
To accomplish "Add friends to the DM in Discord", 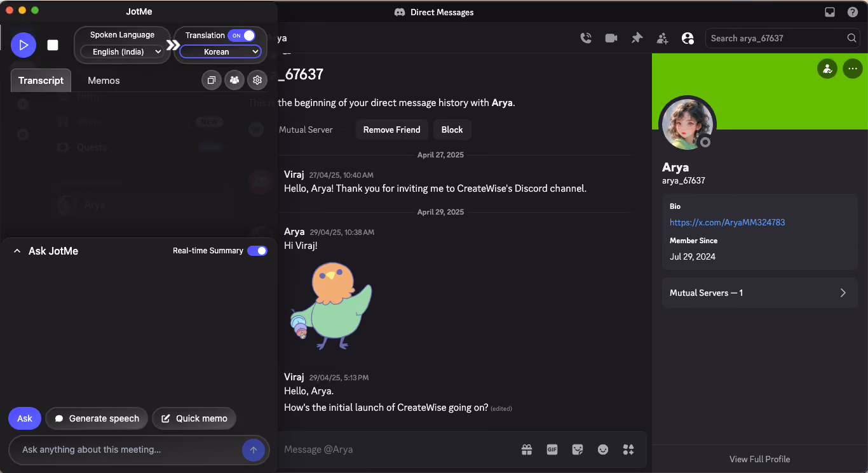I will click(662, 38).
